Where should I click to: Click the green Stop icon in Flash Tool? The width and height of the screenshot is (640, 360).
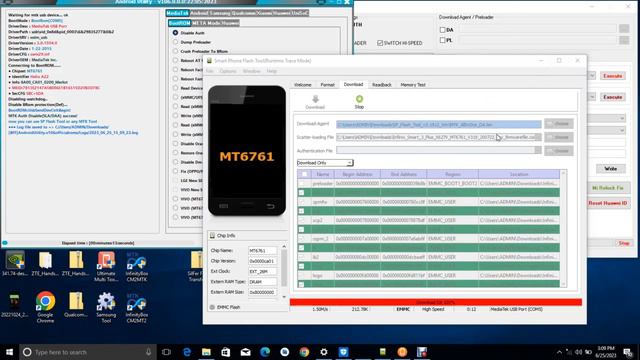tap(359, 99)
